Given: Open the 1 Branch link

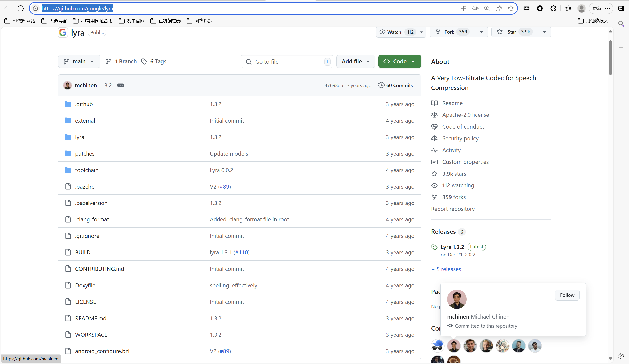Looking at the screenshot, I should [x=121, y=61].
